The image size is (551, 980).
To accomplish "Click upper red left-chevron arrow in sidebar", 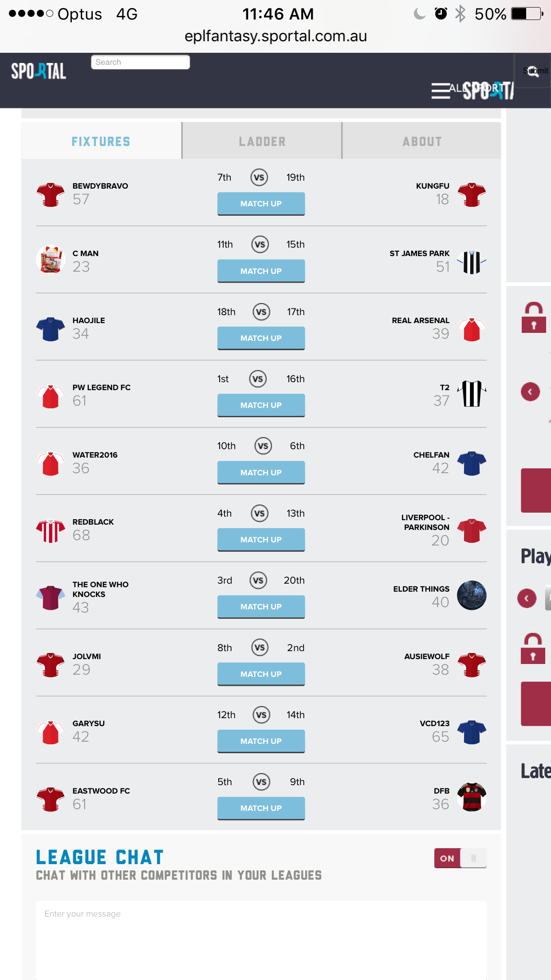I will point(530,391).
